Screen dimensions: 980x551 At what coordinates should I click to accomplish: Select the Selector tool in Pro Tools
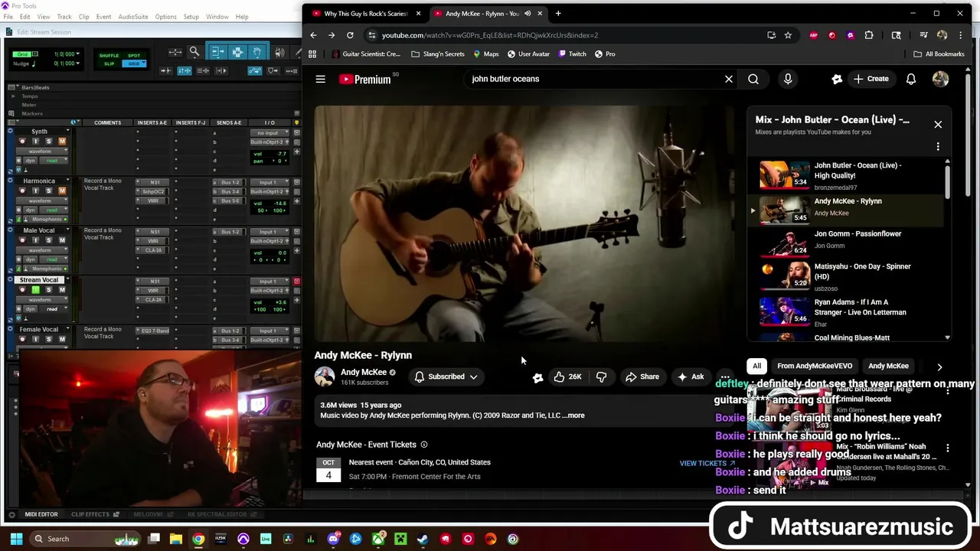237,52
